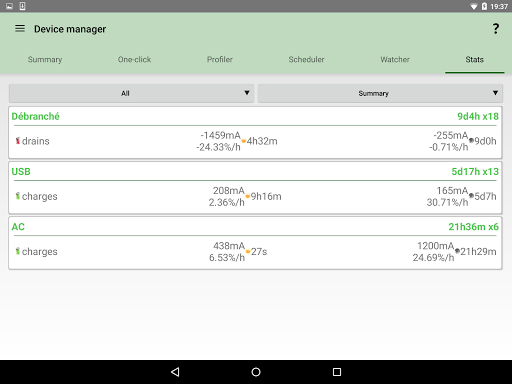
Task: Tap the red battery icon beside drains
Action: point(18,141)
